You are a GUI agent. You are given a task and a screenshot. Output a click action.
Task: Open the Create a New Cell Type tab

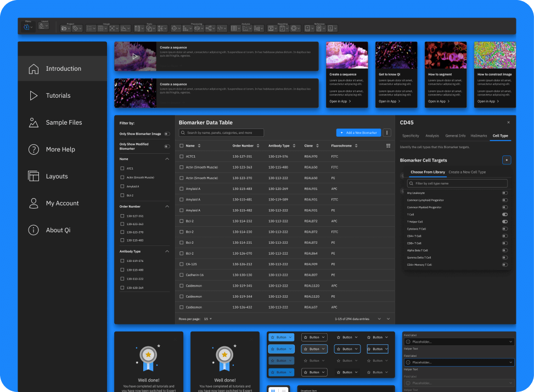[x=467, y=172]
